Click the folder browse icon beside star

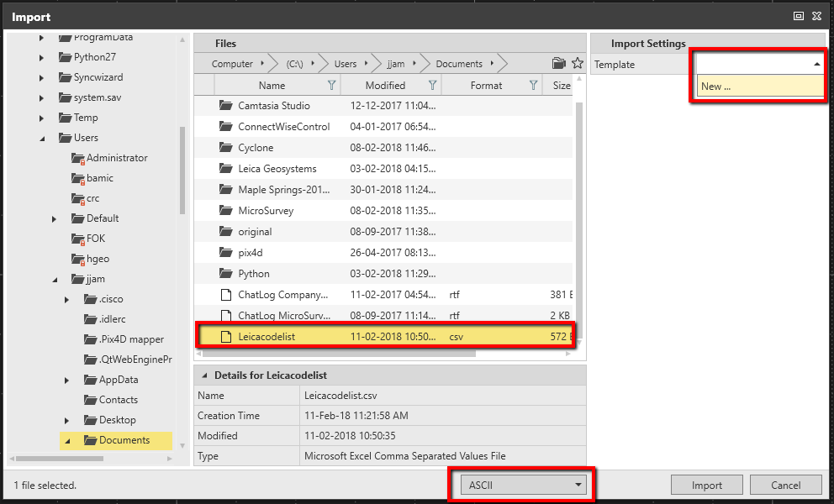click(559, 63)
